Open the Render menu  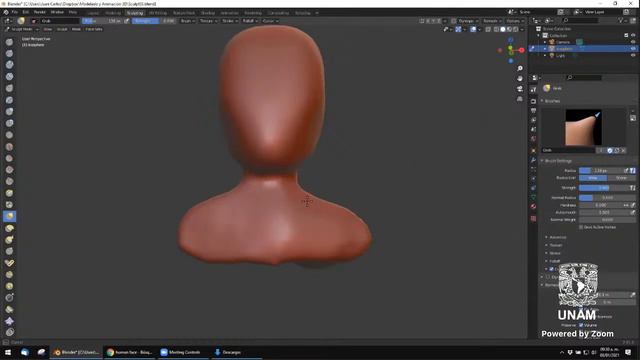point(40,12)
